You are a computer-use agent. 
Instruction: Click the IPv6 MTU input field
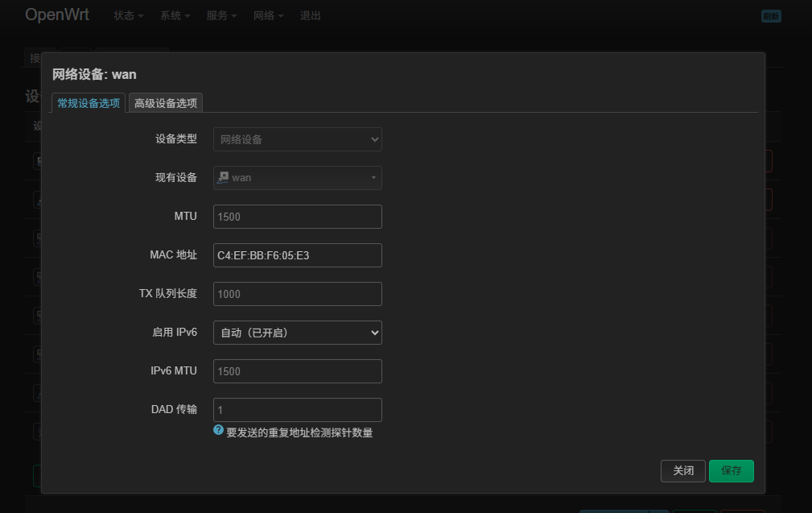297,371
